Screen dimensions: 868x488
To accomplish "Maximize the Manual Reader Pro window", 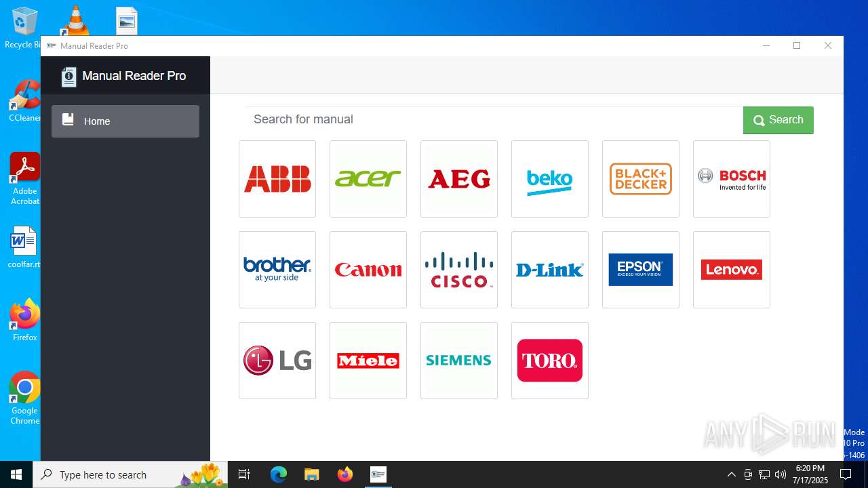I will point(797,45).
